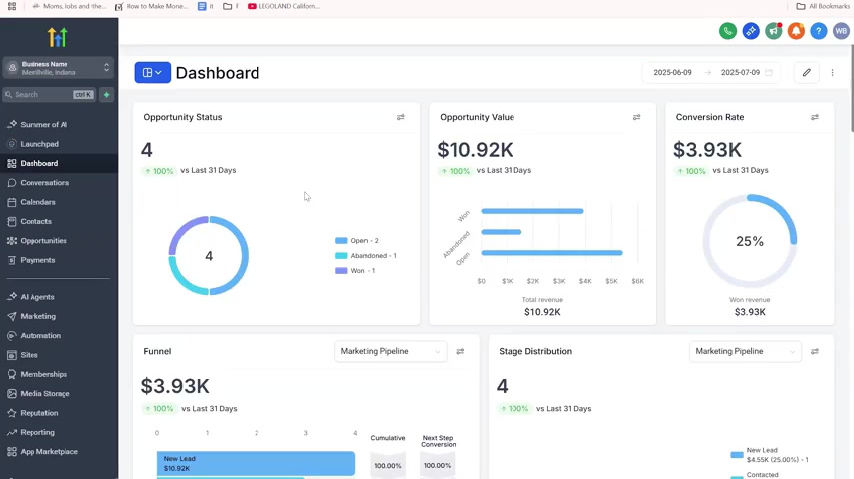Click the green phone dialer icon

pyautogui.click(x=728, y=31)
